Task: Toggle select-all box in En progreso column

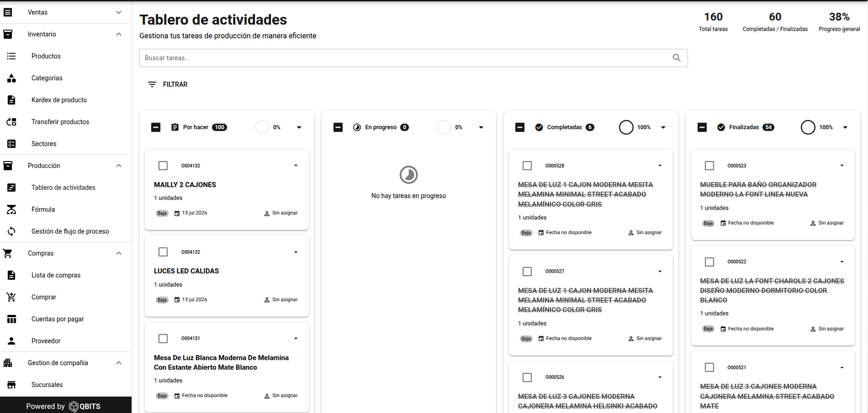Action: click(338, 127)
